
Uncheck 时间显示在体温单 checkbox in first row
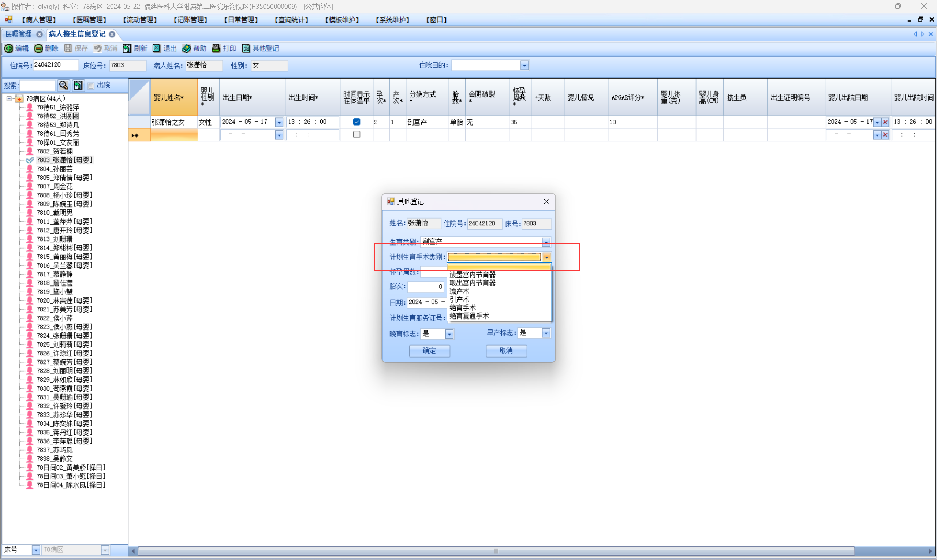click(356, 122)
